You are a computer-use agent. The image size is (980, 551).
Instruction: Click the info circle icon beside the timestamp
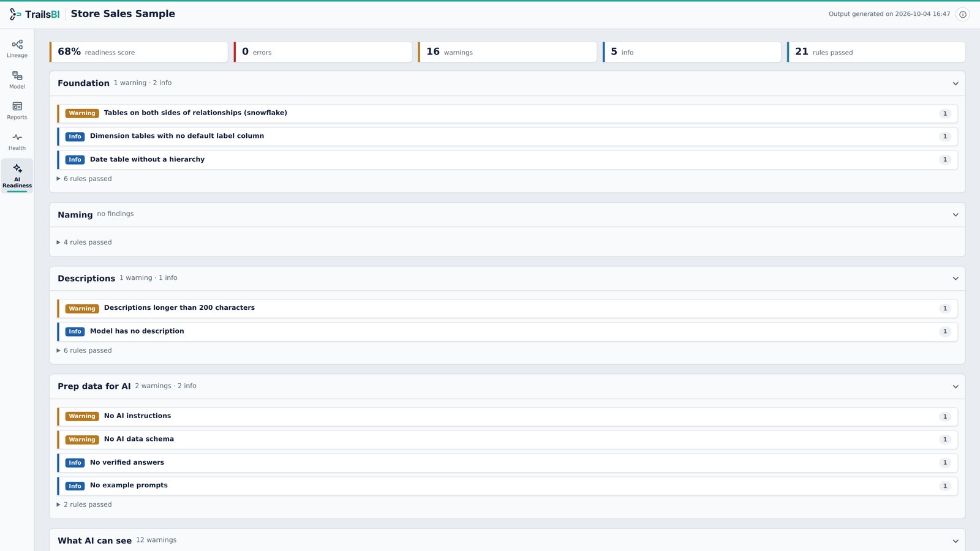pyautogui.click(x=963, y=14)
